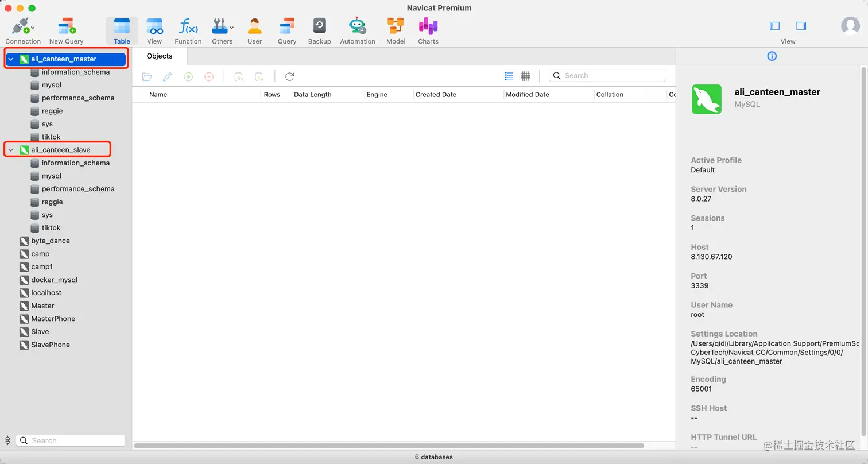Click the Charts toolbar icon
868x464 pixels.
coord(428,26)
